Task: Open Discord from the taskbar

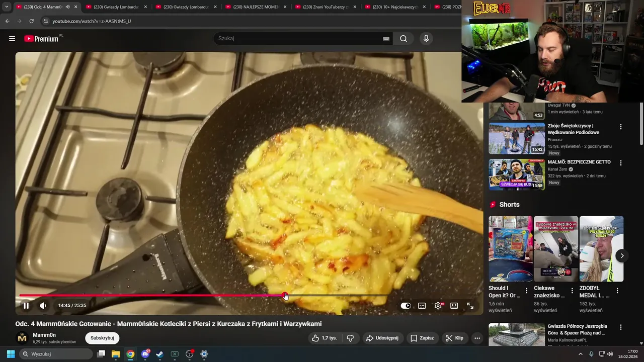Action: pyautogui.click(x=145, y=354)
